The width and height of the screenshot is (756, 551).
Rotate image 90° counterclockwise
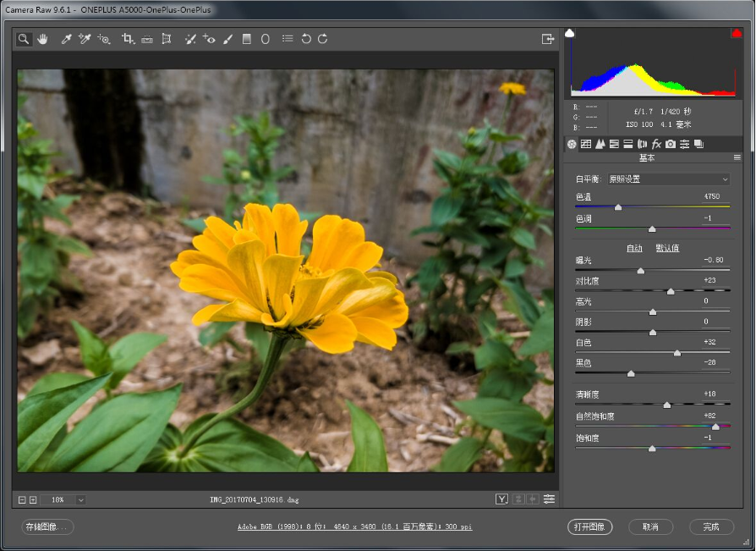[x=306, y=39]
